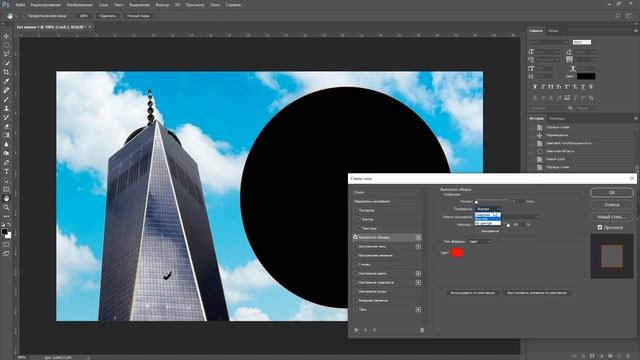Click the Отмена (Cancel) button
The image size is (640, 360).
click(x=611, y=204)
